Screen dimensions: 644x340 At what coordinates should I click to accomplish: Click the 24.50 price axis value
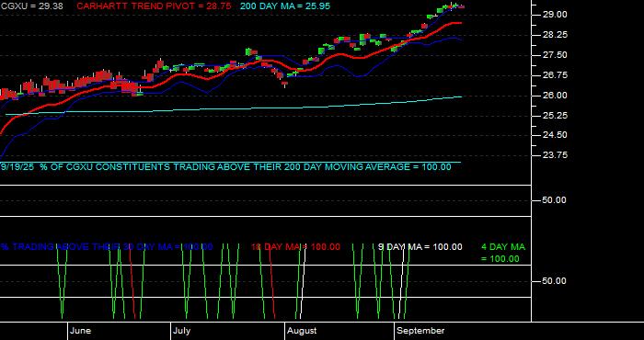coord(556,135)
